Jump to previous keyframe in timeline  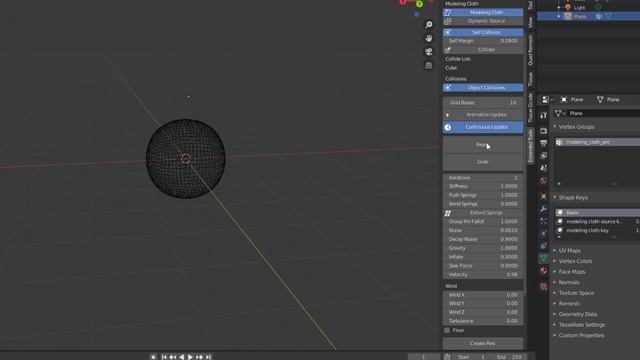[x=173, y=357]
